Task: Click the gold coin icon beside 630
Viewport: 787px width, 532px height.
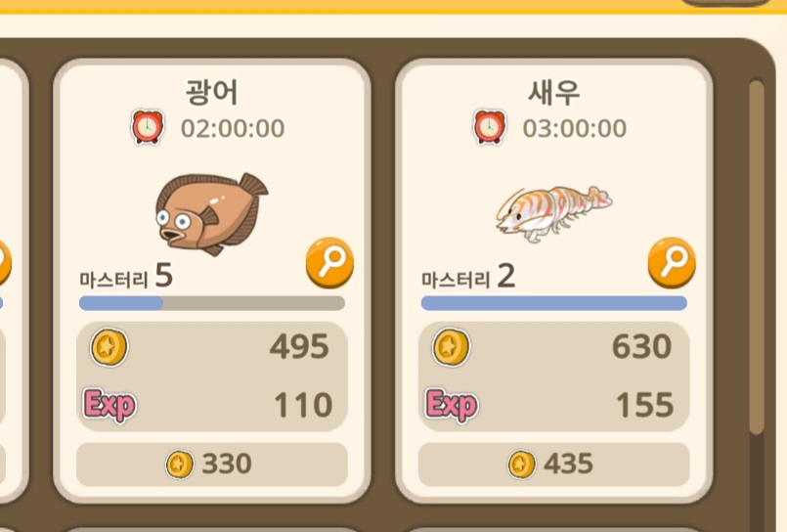Action: point(452,347)
